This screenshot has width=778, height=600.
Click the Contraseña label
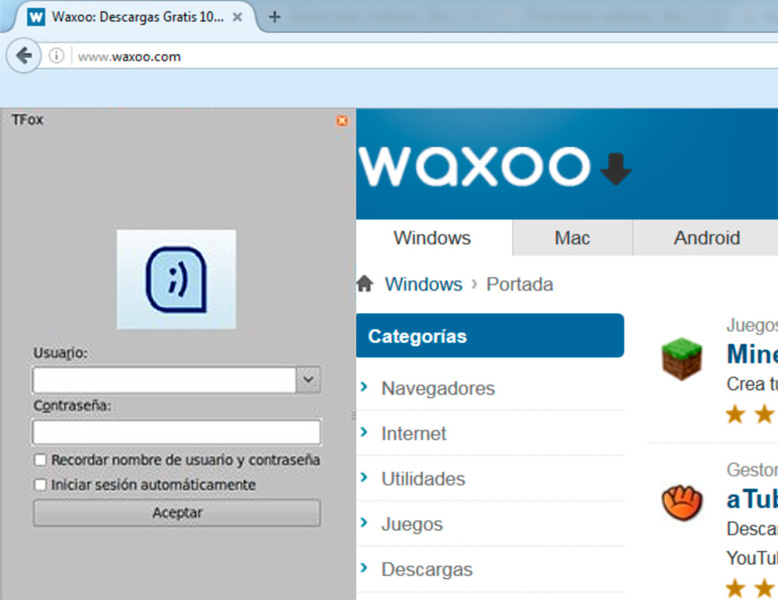coord(72,405)
